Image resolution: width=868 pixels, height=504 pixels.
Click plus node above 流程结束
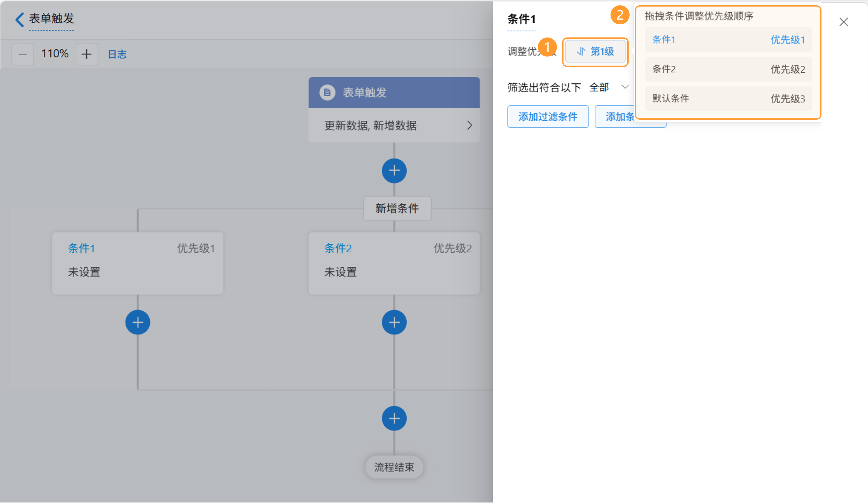coord(394,418)
